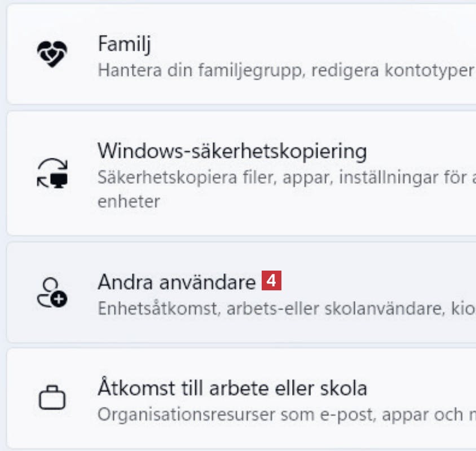This screenshot has height=451, width=476.
Task: Select the Andra användare heading text
Action: point(177,282)
